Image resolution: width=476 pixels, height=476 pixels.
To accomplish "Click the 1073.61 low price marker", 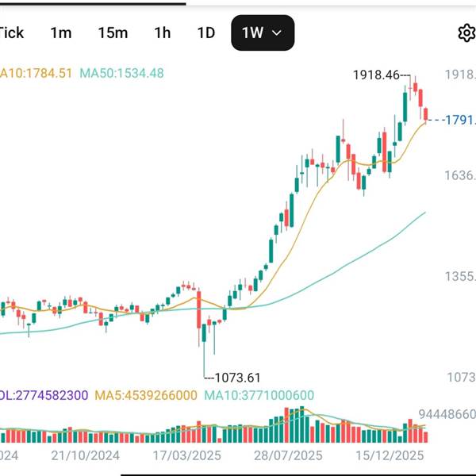I will tap(234, 377).
